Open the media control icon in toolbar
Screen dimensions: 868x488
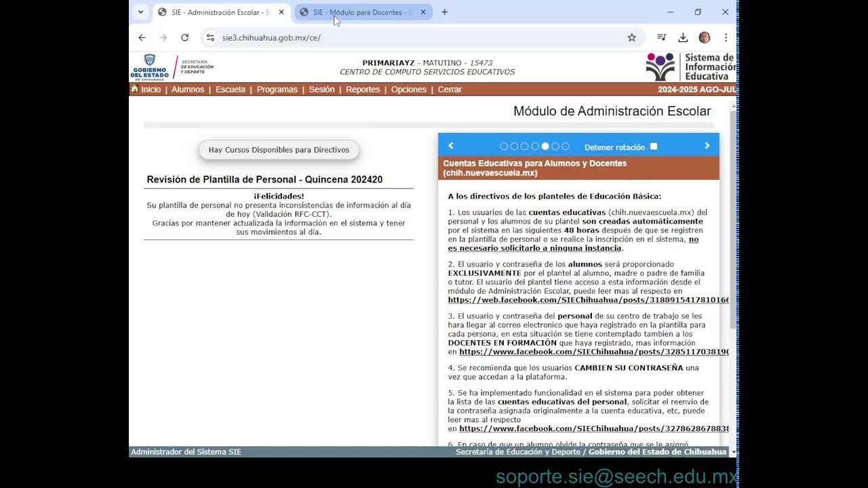662,38
